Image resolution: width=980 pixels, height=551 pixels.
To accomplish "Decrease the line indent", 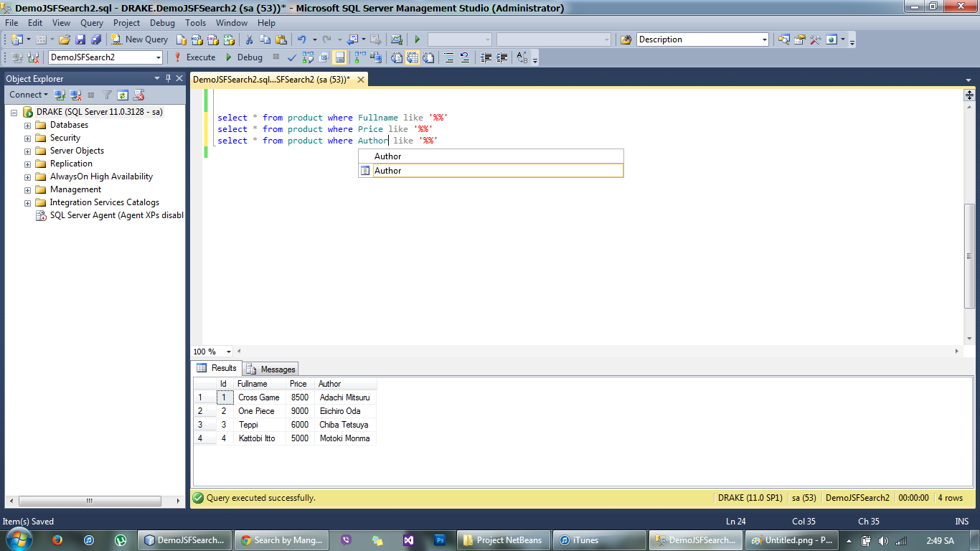I will tap(486, 57).
